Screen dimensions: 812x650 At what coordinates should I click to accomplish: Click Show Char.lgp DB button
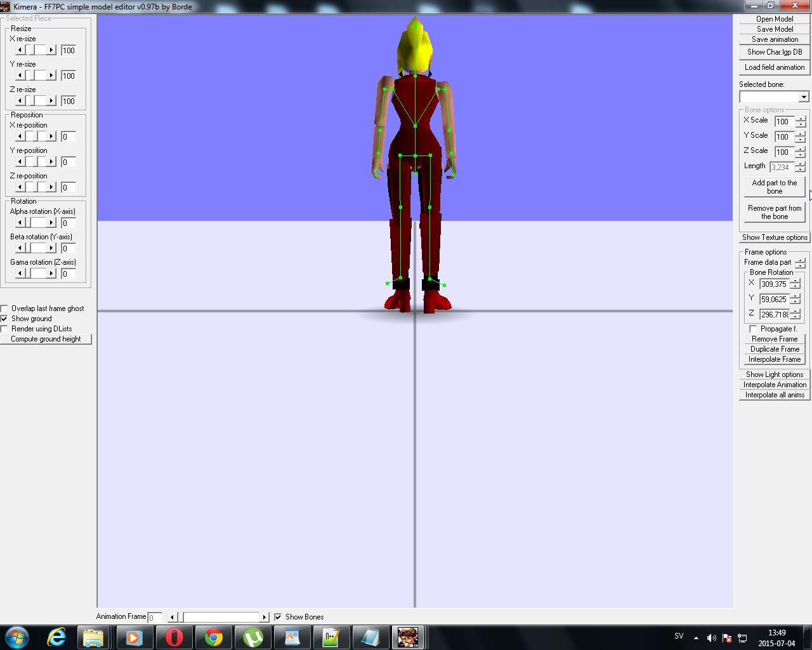[775, 52]
